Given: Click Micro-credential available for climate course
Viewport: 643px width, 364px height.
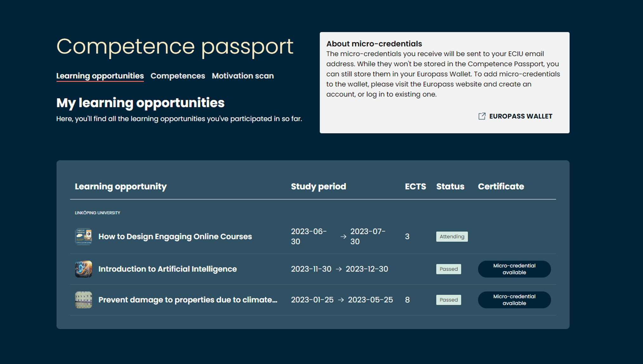Looking at the screenshot, I should [514, 300].
